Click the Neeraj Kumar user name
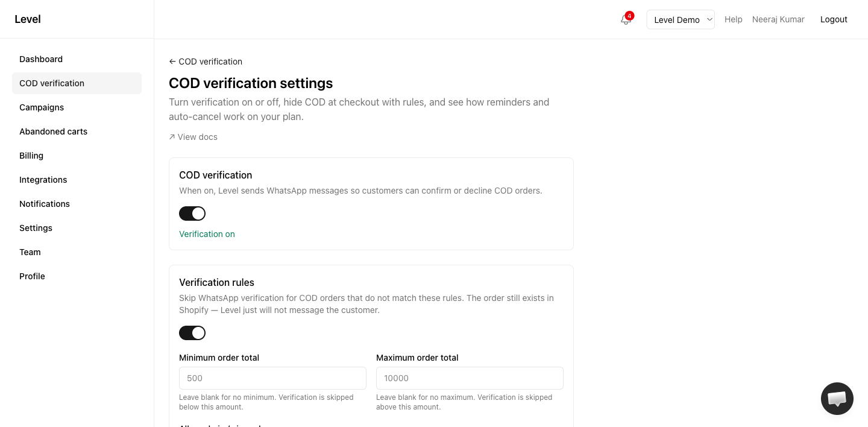The width and height of the screenshot is (868, 427). (778, 19)
